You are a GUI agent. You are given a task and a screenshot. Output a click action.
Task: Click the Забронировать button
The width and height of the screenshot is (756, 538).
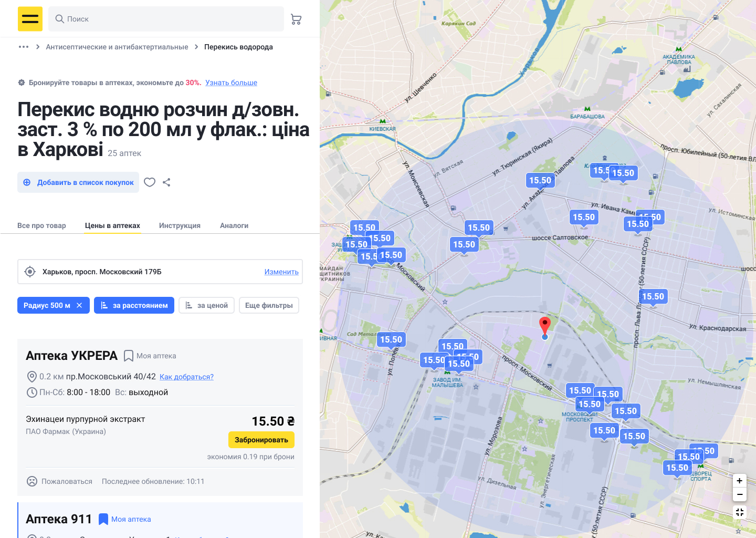261,440
